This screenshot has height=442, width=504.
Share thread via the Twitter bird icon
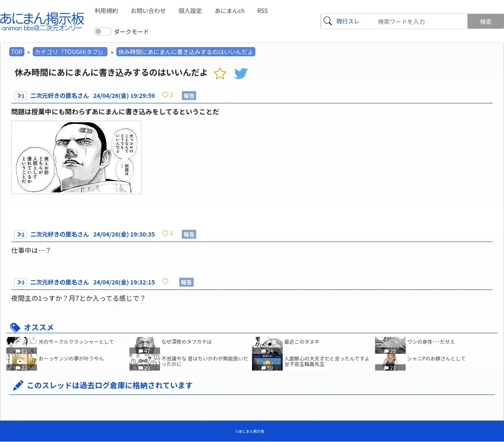[241, 74]
